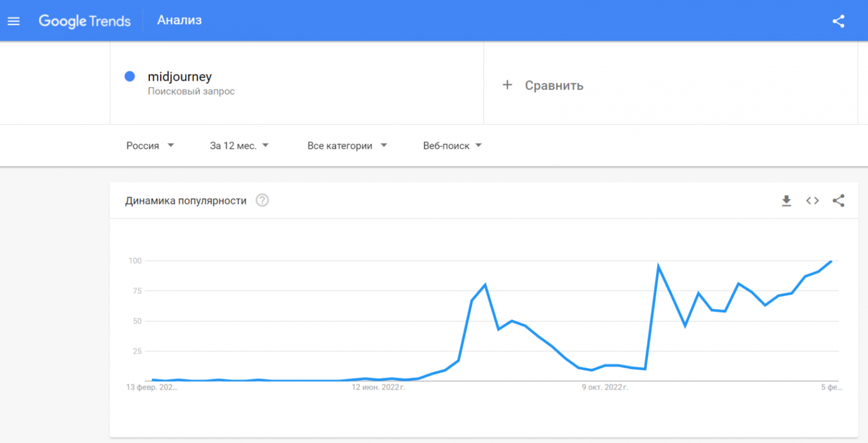Viewport: 868px width, 443px height.
Task: Open the Все категории dropdown
Action: click(347, 145)
